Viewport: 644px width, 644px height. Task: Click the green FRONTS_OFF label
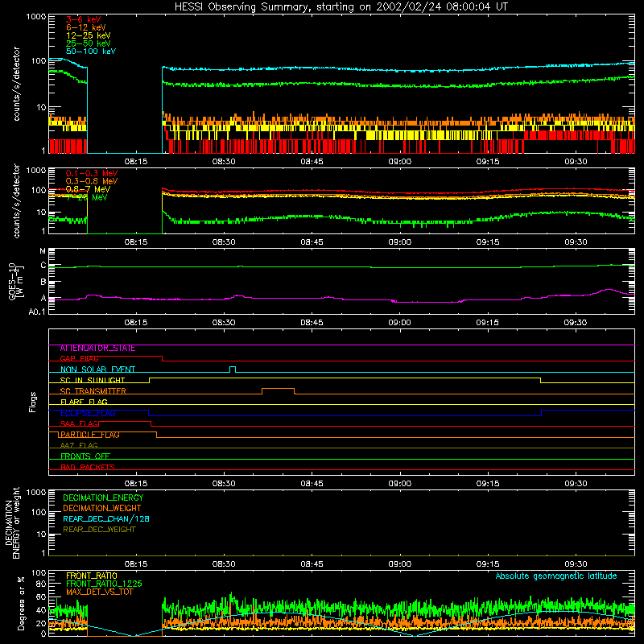(85, 456)
